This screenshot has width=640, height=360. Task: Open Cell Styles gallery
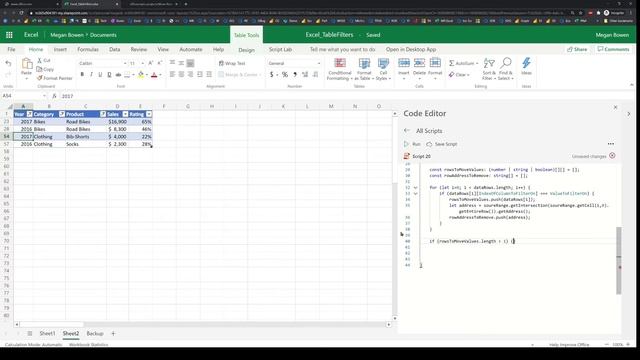383,69
